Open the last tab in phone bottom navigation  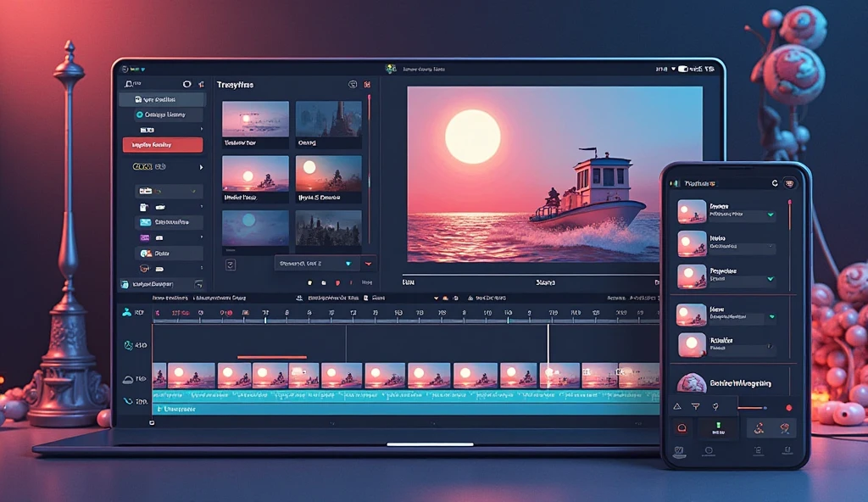[x=787, y=451]
